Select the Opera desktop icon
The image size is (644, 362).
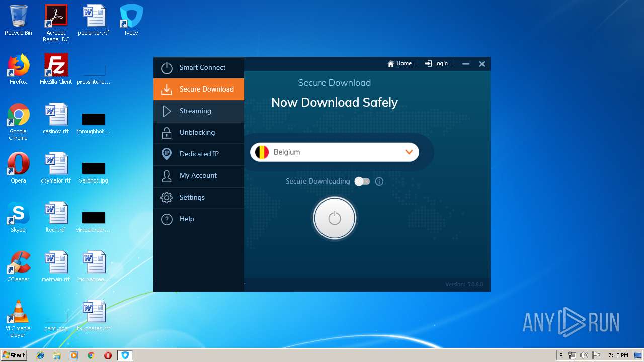click(18, 168)
